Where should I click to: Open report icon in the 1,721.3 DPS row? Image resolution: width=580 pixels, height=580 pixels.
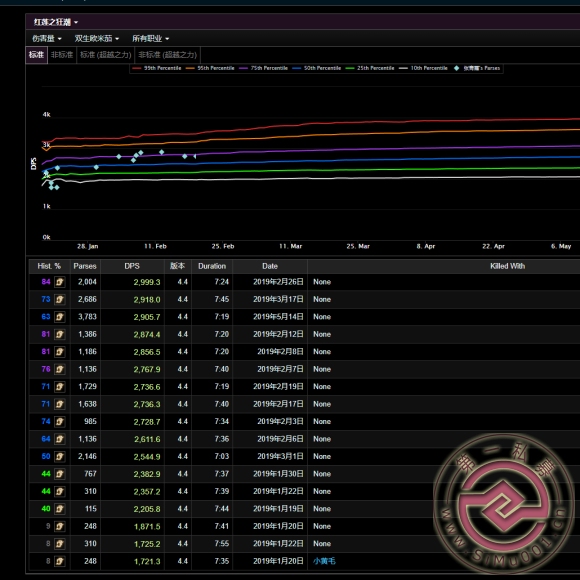(x=60, y=561)
